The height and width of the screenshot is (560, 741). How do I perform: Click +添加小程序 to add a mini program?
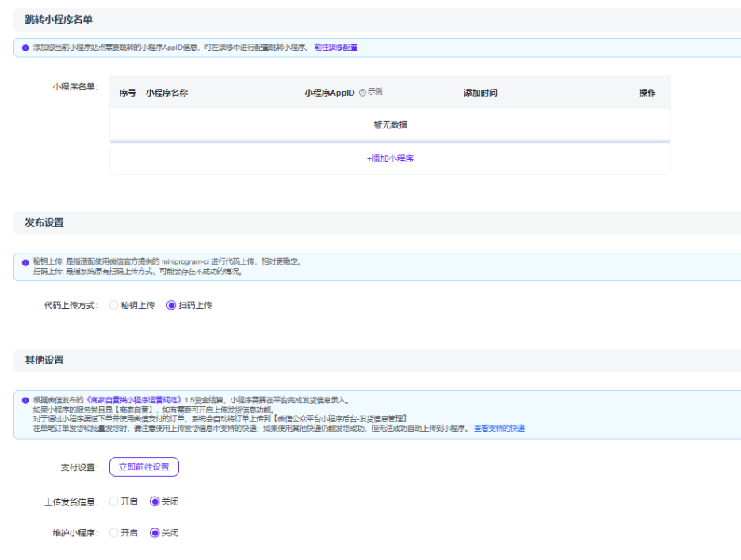pyautogui.click(x=390, y=158)
